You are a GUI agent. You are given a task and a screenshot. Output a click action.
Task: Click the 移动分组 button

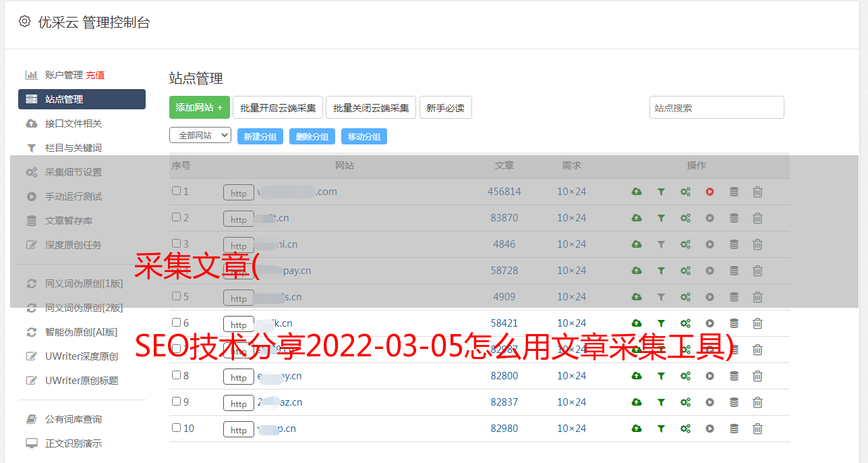pos(364,136)
